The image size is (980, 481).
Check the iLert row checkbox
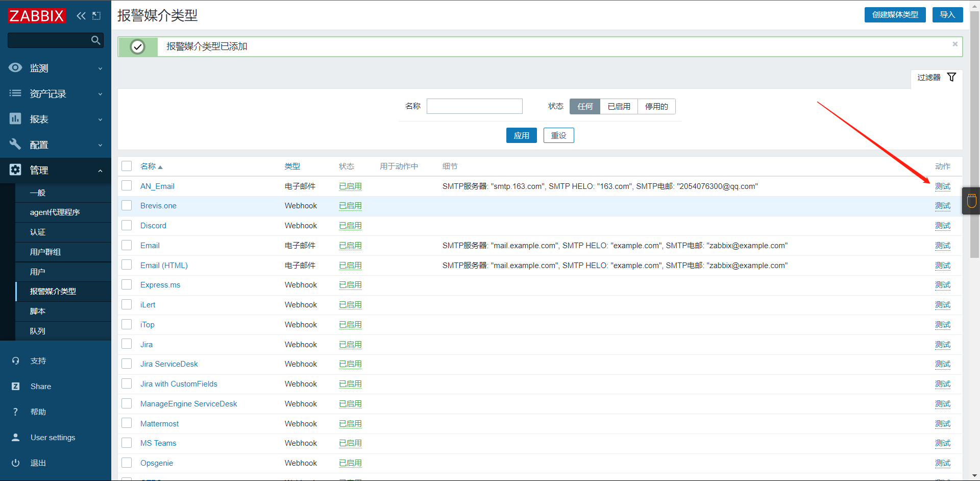point(127,304)
